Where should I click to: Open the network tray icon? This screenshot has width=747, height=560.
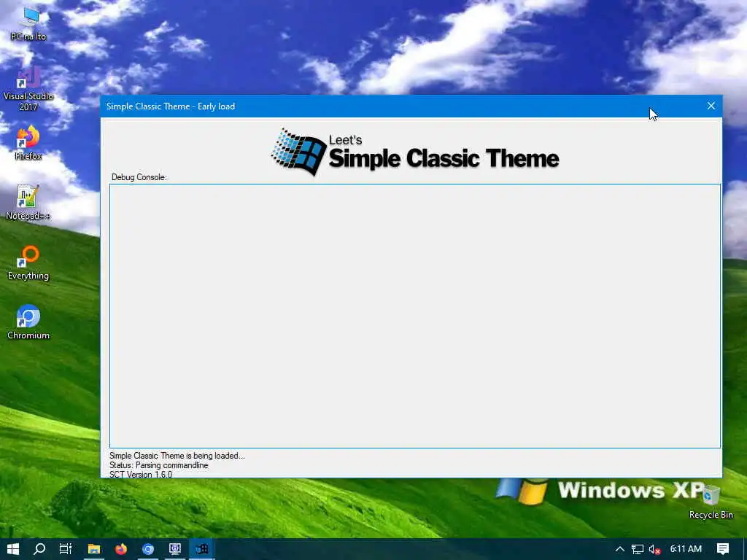pos(638,549)
